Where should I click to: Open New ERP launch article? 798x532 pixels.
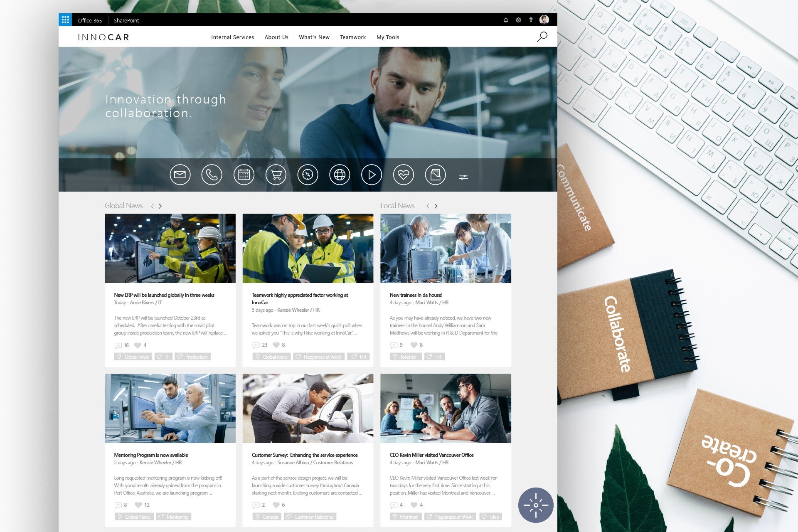click(163, 295)
